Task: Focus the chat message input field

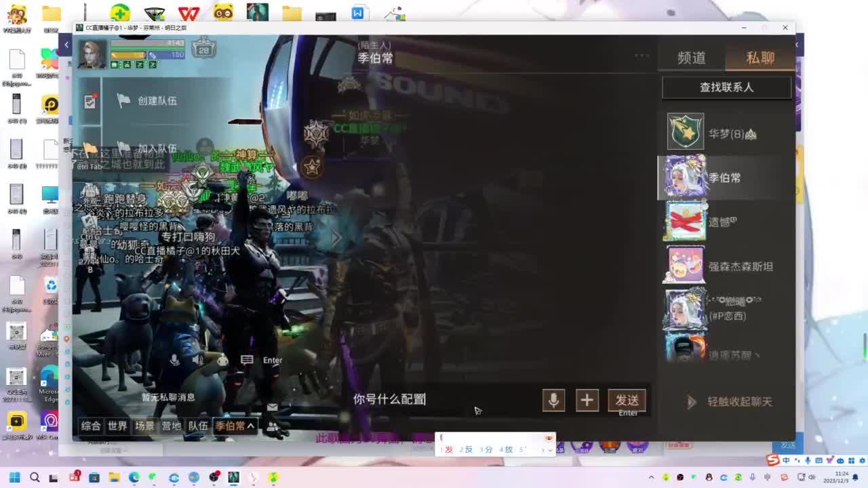Action: pyautogui.click(x=441, y=400)
